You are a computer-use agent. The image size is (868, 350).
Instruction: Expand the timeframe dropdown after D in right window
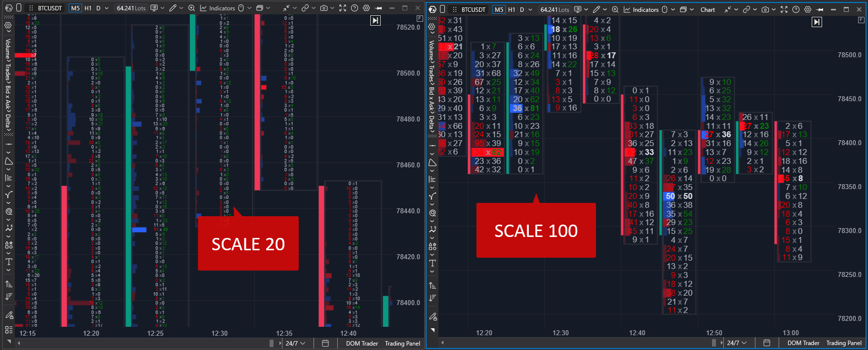tap(530, 9)
